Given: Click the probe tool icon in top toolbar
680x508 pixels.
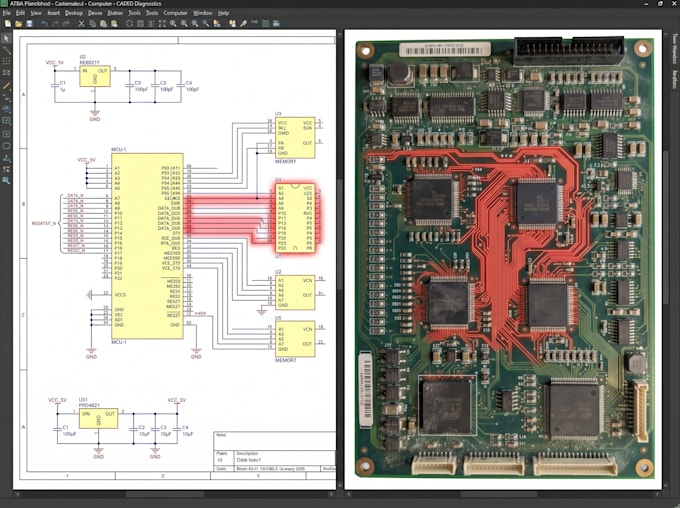Looking at the screenshot, I should [x=243, y=23].
